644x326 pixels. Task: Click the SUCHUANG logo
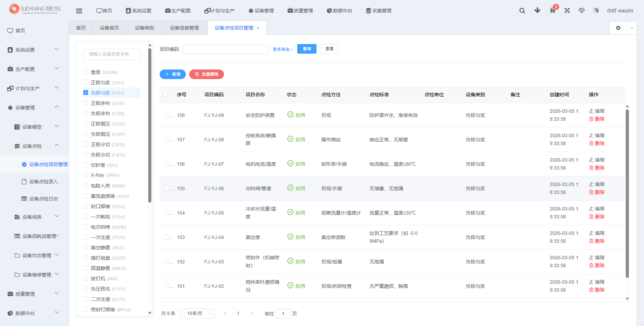click(x=35, y=9)
